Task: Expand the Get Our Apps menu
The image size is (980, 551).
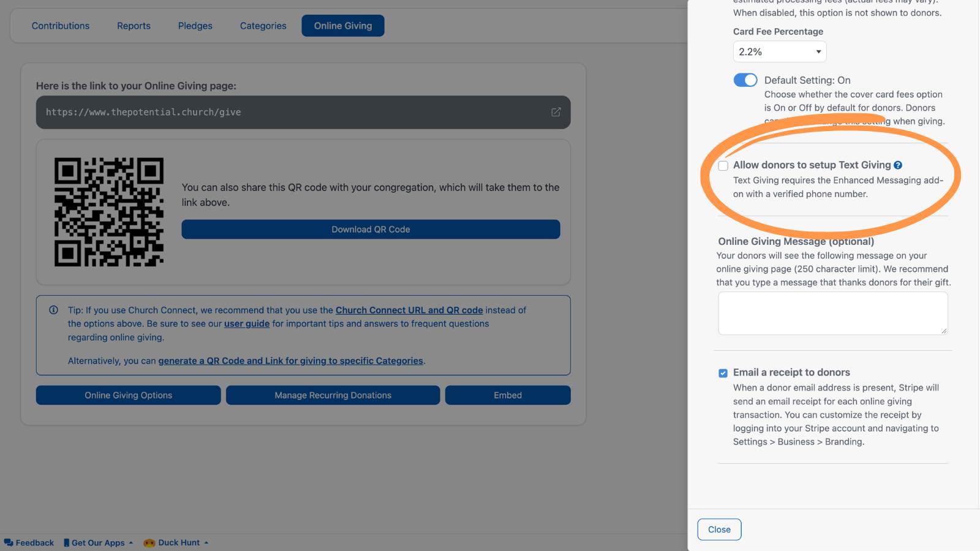Action: tap(131, 542)
